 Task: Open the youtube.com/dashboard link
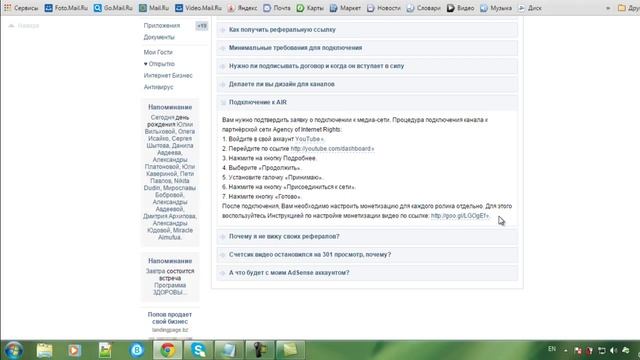point(332,149)
